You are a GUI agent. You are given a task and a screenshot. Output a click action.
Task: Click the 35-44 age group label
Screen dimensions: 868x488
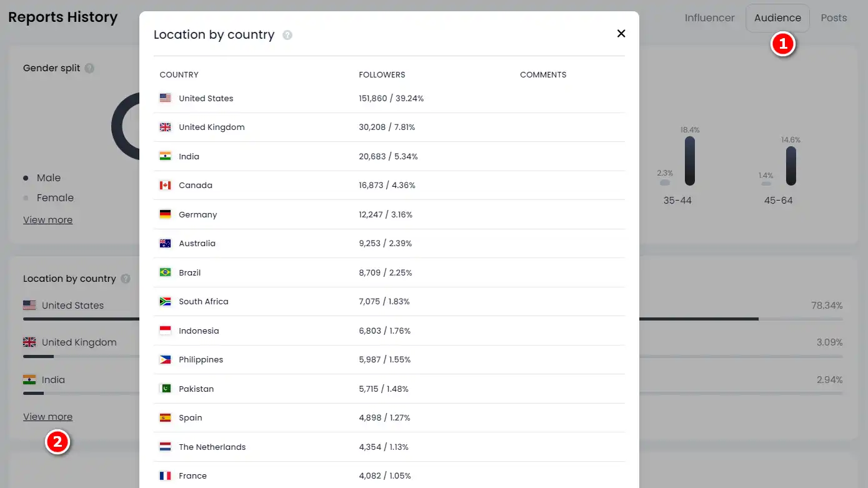click(x=677, y=201)
